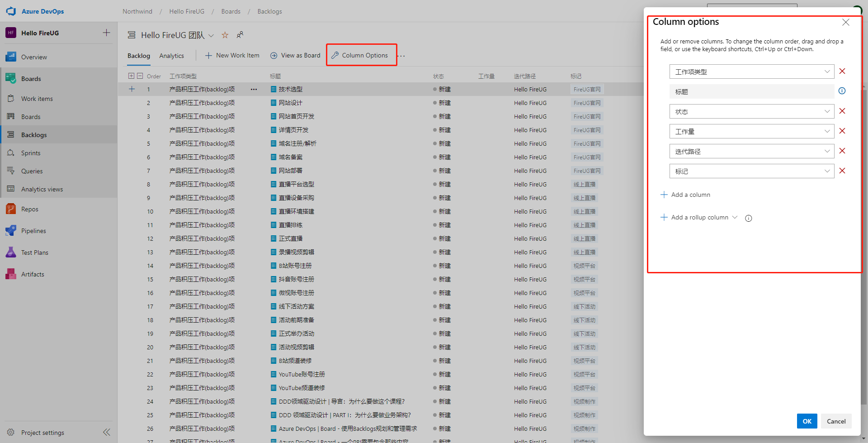Image resolution: width=868 pixels, height=443 pixels.
Task: Confirm column changes with the OK button
Action: (807, 421)
